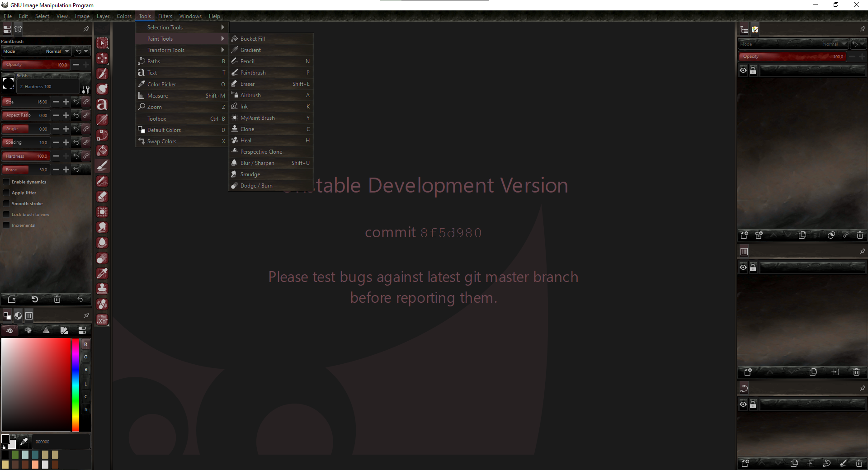Enable the Apply Jitter checkbox
Screen dimensions: 868x470
(x=6, y=193)
